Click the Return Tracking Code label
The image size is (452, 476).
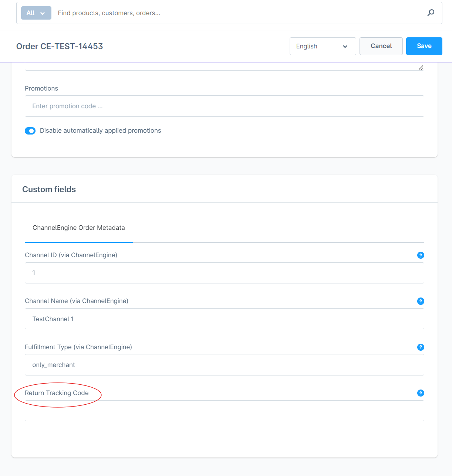click(57, 393)
